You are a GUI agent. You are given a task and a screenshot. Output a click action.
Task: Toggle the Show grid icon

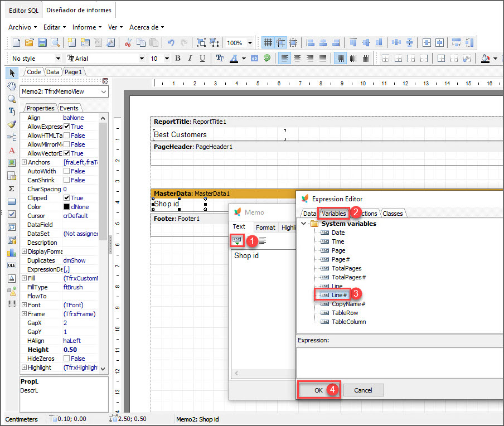268,42
